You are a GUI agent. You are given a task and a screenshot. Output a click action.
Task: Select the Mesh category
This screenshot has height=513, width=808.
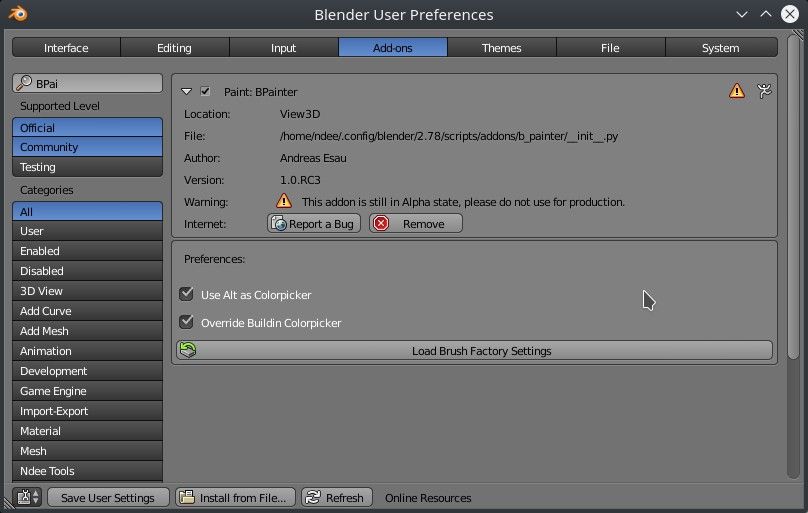coord(87,451)
